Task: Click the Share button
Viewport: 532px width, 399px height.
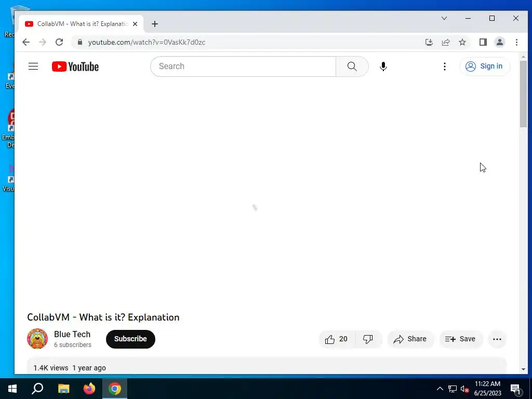Action: coord(410,339)
